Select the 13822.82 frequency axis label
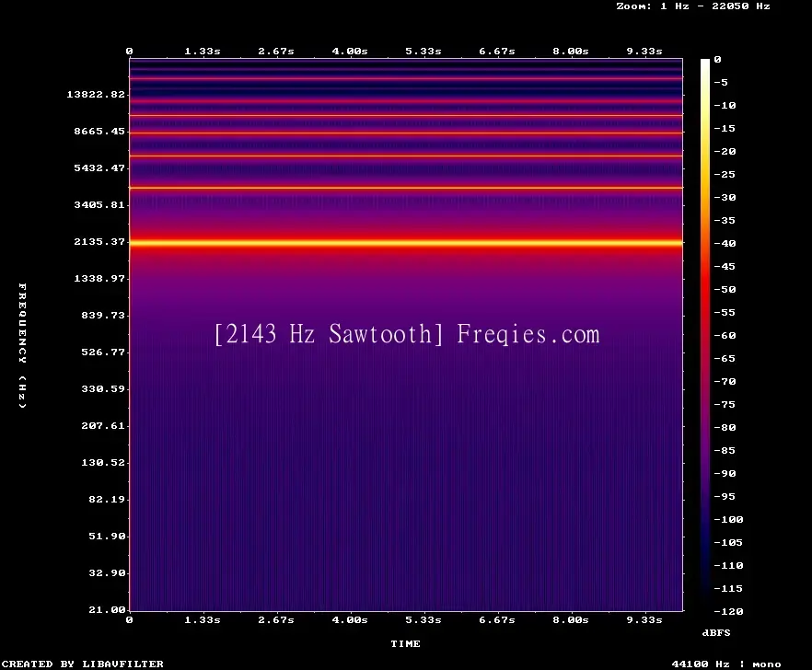Screen dimensions: 812x670 [x=96, y=94]
